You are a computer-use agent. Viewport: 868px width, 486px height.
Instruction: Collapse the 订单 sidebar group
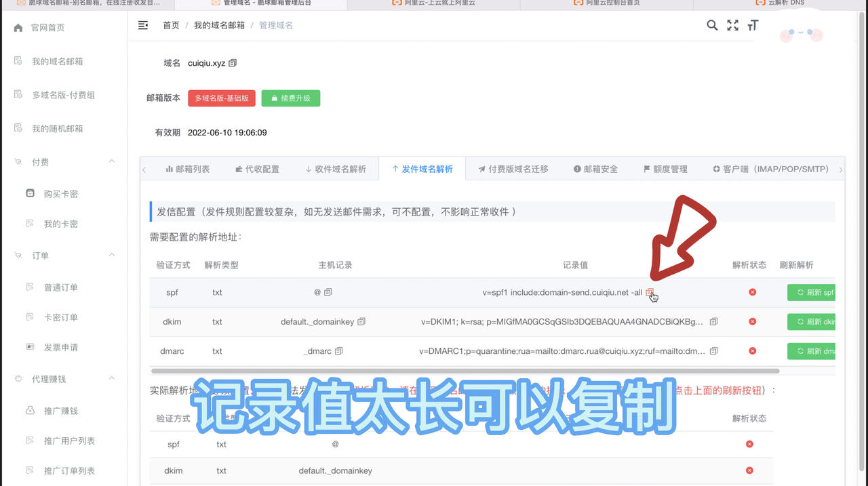112,255
